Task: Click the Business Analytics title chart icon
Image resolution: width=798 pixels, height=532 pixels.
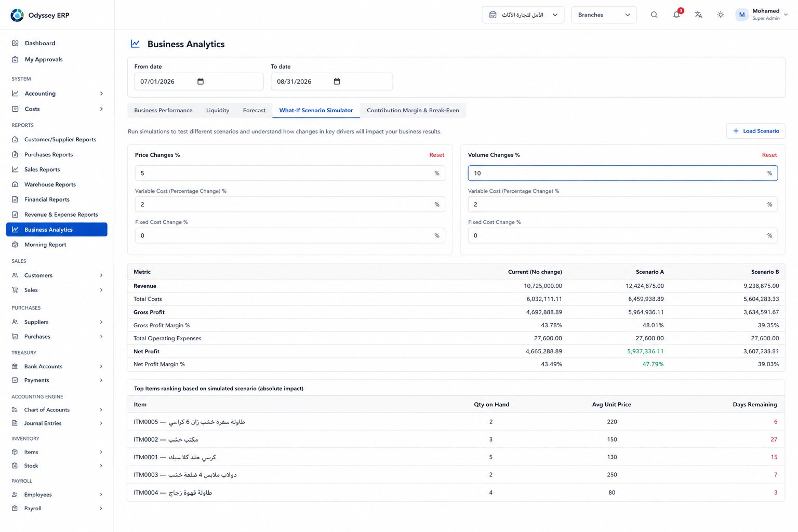Action: 135,44
